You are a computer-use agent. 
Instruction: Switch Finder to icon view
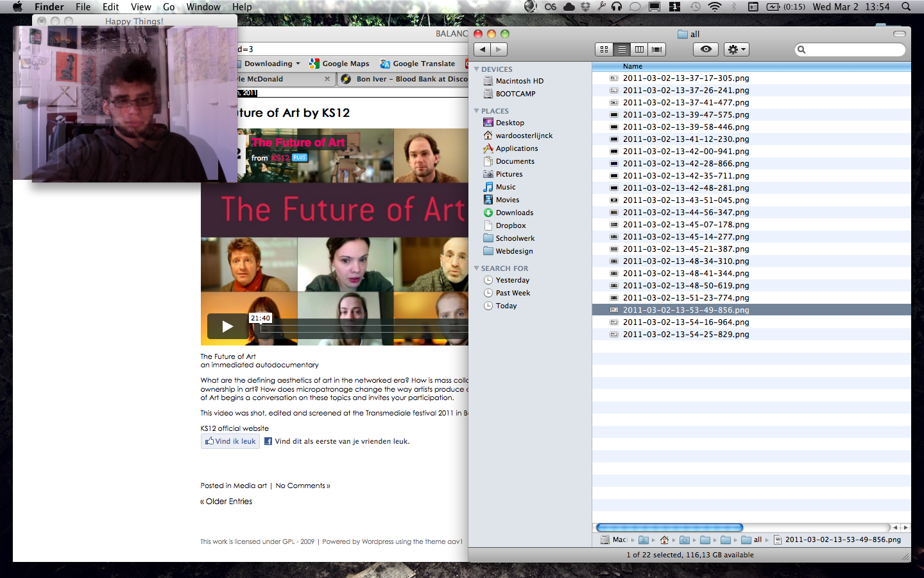604,49
